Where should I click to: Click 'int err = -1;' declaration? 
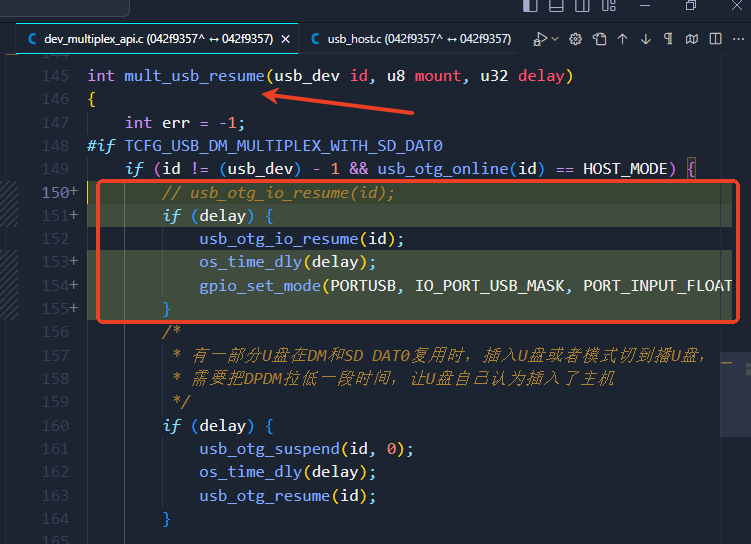coord(185,123)
